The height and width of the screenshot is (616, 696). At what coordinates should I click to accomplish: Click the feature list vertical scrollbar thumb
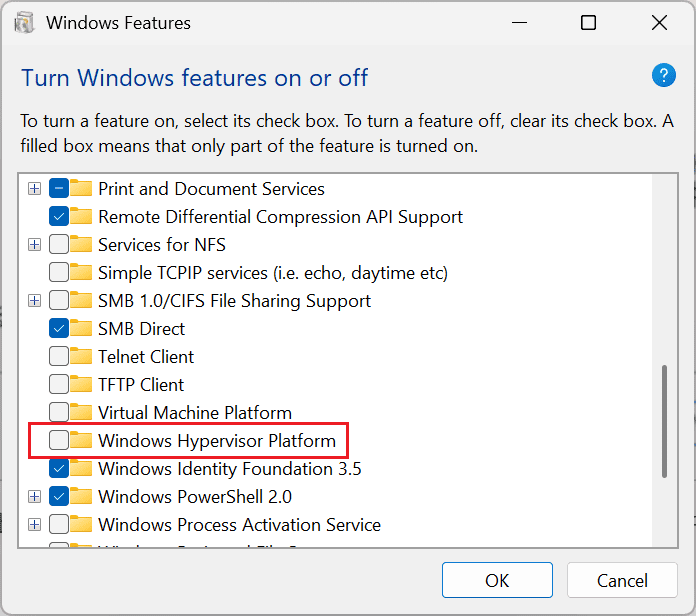pyautogui.click(x=664, y=421)
